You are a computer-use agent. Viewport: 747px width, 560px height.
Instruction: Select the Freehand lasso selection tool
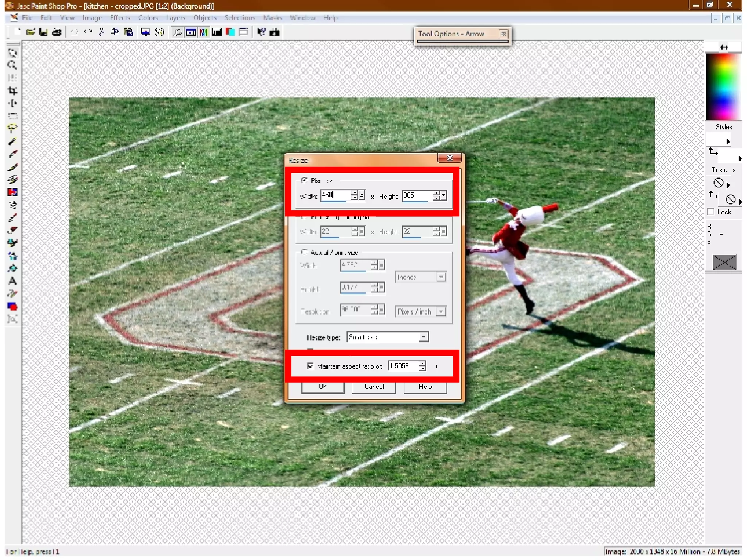12,129
